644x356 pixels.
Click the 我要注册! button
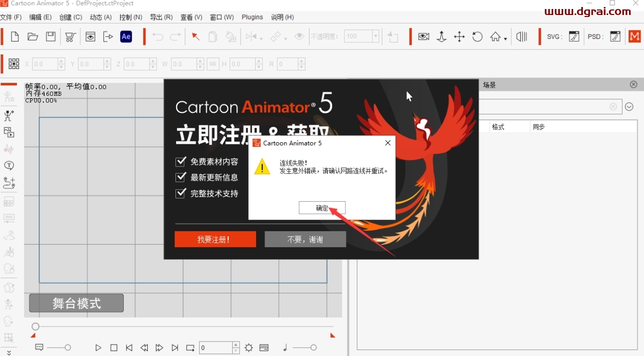click(x=215, y=239)
